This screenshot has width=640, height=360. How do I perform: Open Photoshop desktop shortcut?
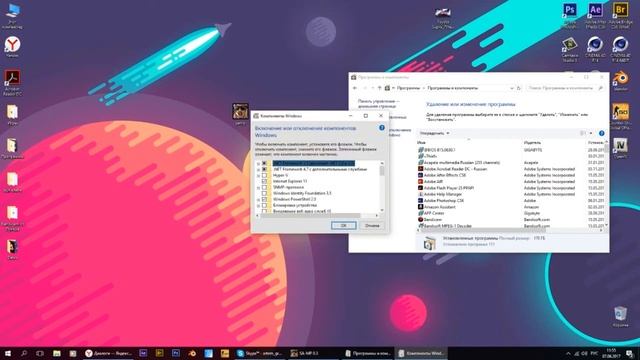[x=570, y=15]
